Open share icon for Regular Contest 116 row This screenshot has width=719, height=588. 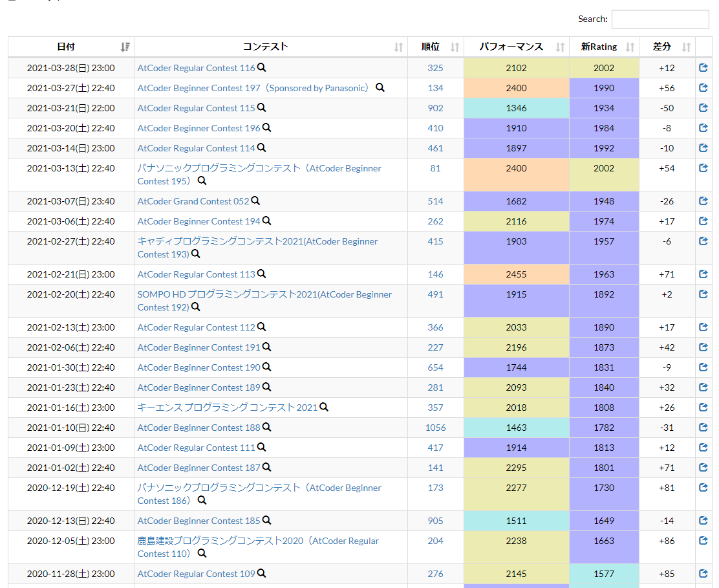pyautogui.click(x=703, y=68)
